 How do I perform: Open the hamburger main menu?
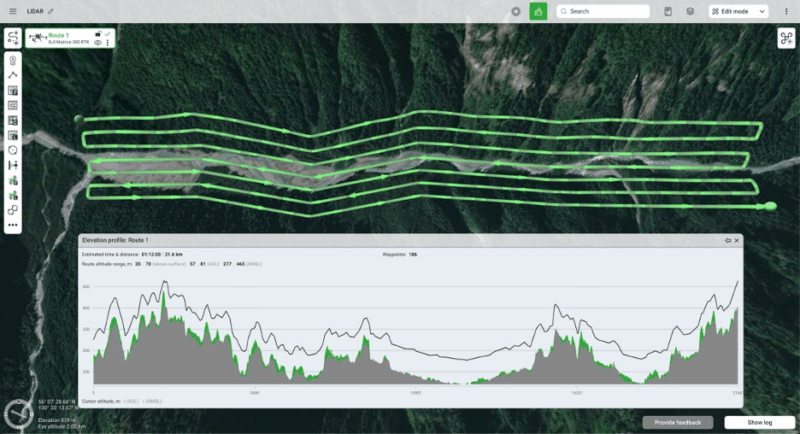[x=13, y=11]
